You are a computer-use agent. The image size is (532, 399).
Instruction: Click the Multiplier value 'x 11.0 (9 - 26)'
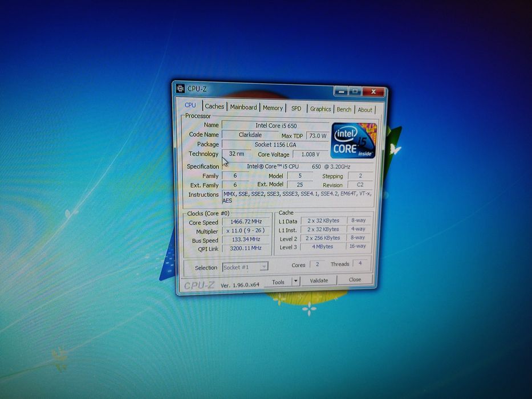tap(246, 230)
